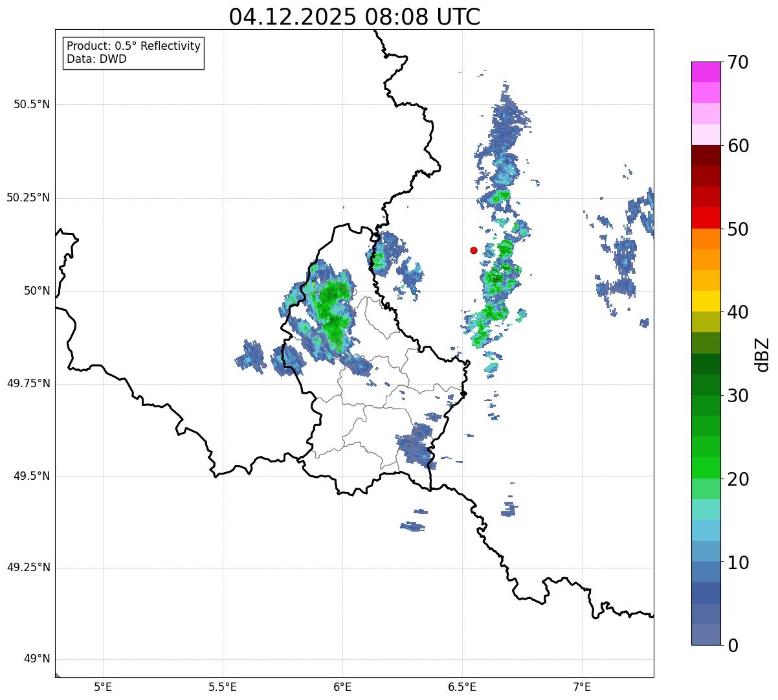Pick the dark maroon colorbar segment below 60
The image size is (778, 700).
click(706, 155)
